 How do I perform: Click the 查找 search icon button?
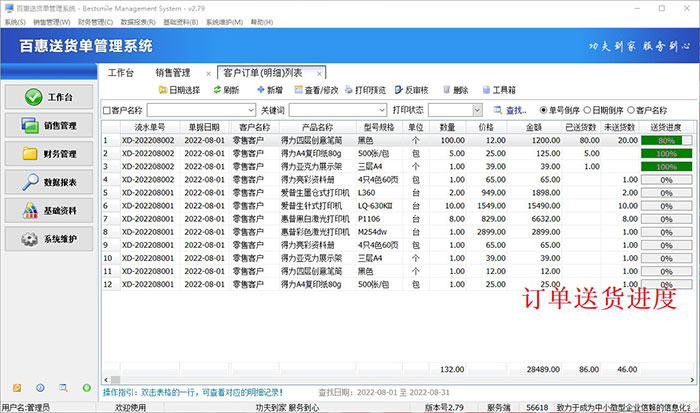pos(510,110)
